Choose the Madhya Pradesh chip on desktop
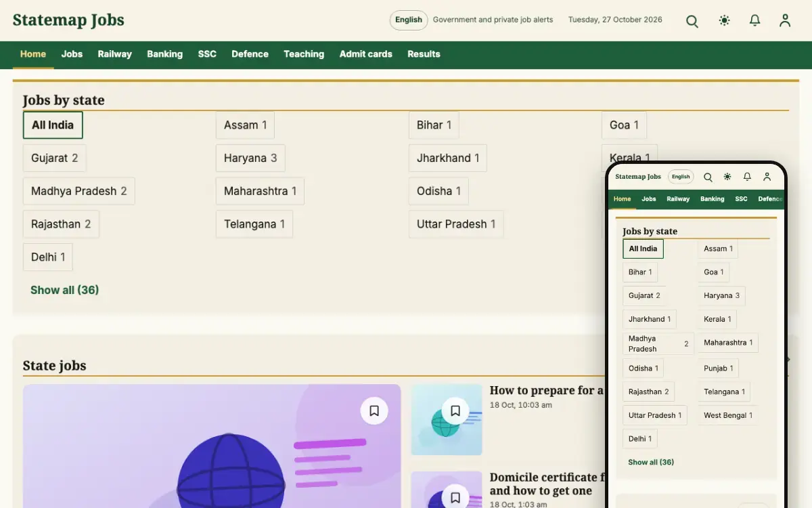This screenshot has height=508, width=812. point(78,192)
